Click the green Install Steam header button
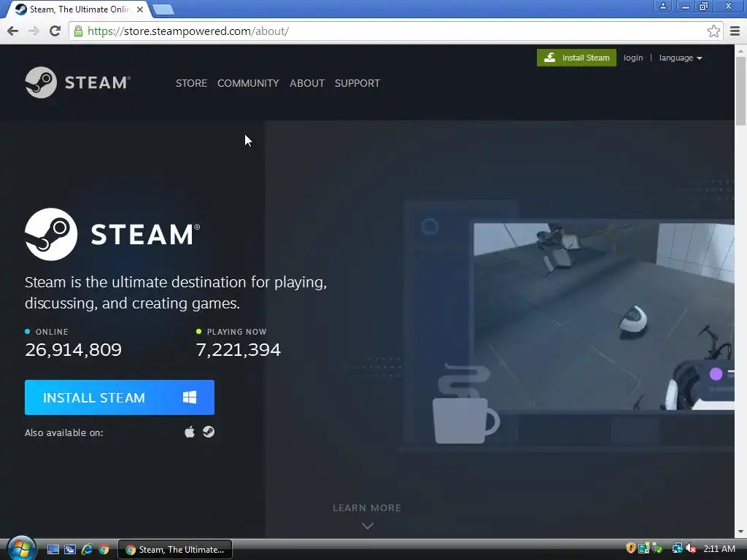The height and width of the screenshot is (560, 747). tap(576, 58)
